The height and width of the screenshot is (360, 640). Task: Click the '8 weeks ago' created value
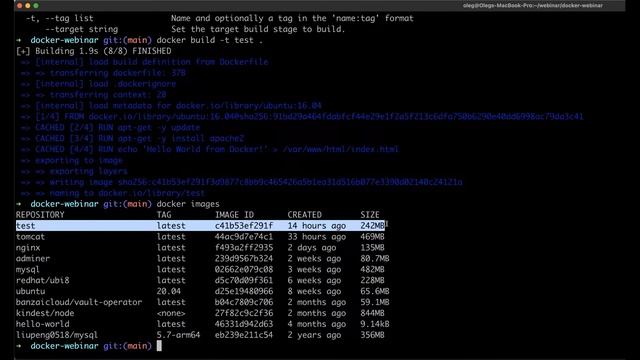(x=314, y=291)
